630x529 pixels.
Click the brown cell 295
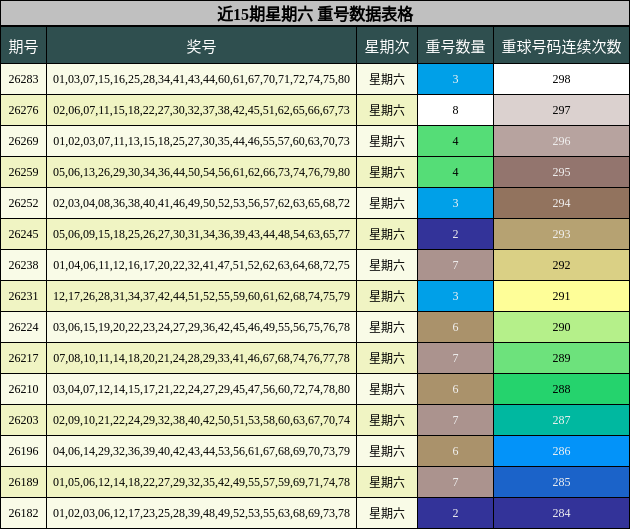pyautogui.click(x=561, y=172)
